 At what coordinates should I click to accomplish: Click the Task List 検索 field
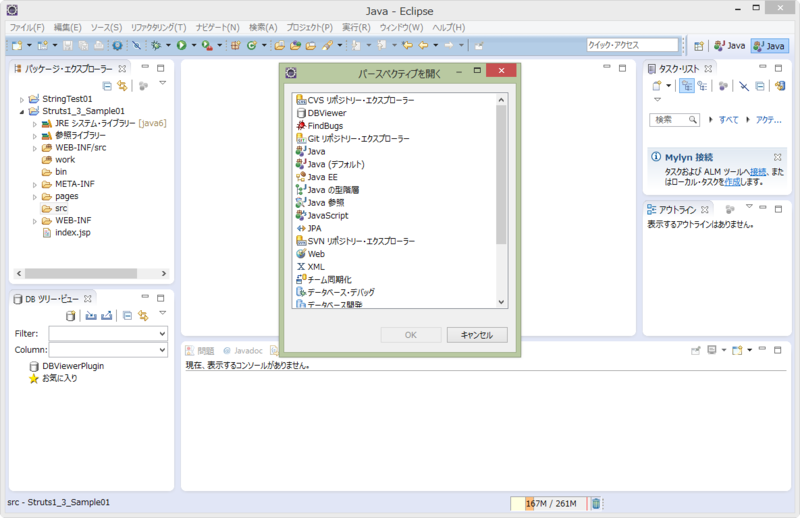673,120
